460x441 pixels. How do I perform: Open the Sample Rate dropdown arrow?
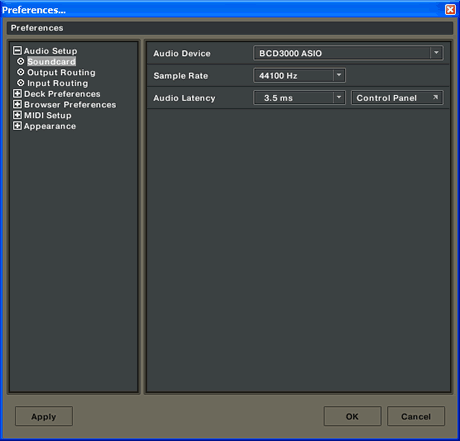click(339, 75)
